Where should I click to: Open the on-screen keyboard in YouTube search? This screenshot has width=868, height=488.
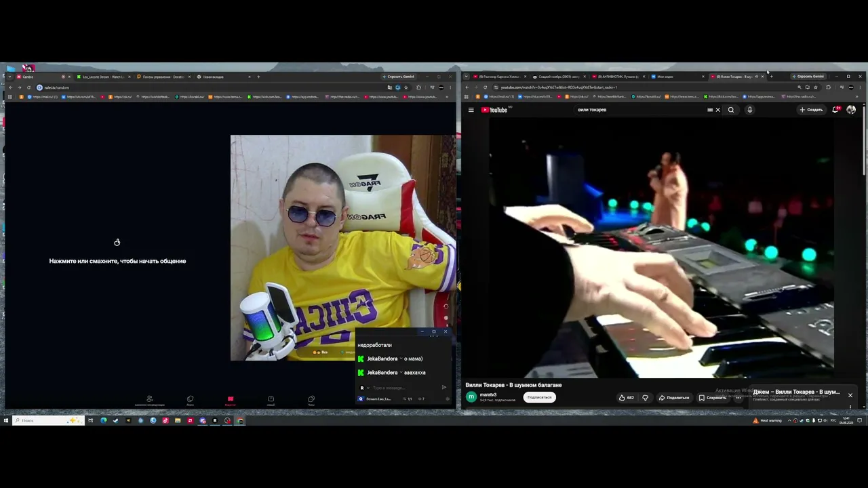click(710, 110)
